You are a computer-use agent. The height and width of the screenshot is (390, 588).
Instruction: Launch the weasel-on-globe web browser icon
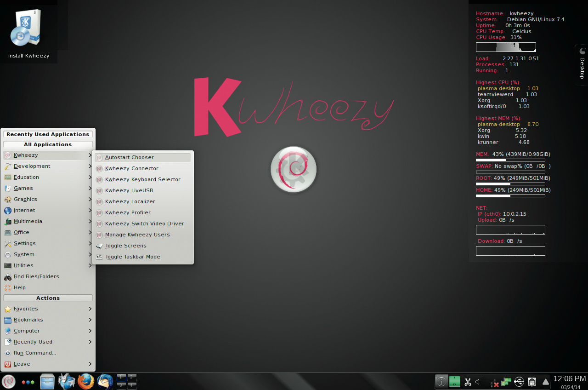click(x=66, y=381)
